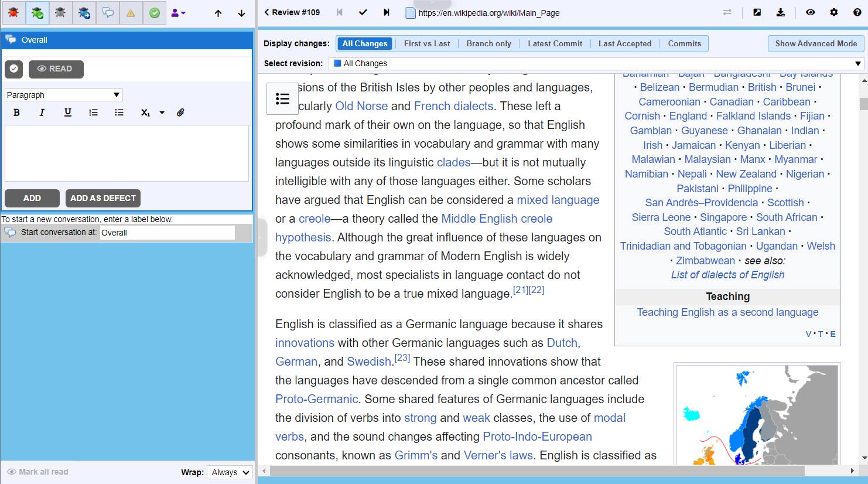Click the red bug open-defects filter icon
The width and height of the screenshot is (868, 484).
point(13,13)
